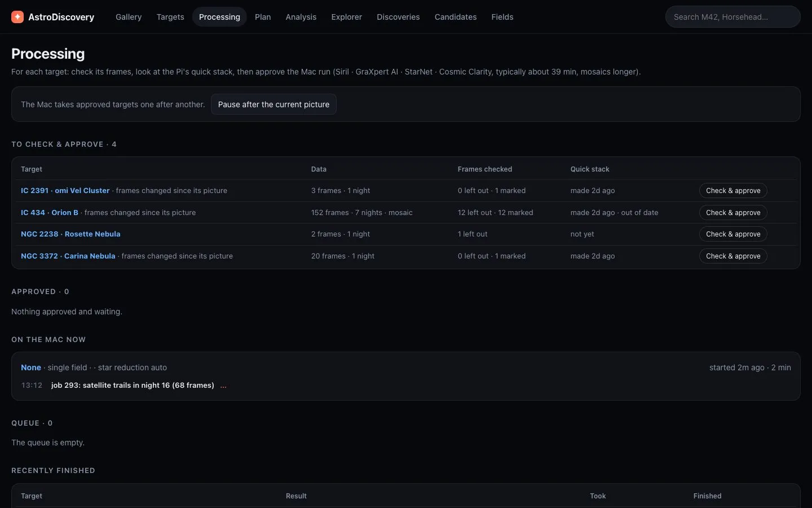The height and width of the screenshot is (508, 812).
Task: Open the IC 434 Orion B link
Action: (50, 213)
